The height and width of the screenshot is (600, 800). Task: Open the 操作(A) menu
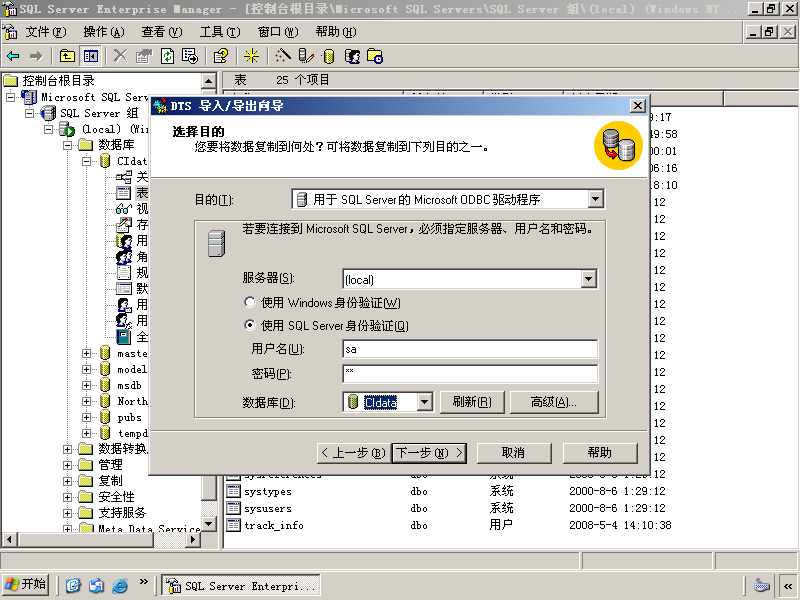[104, 32]
